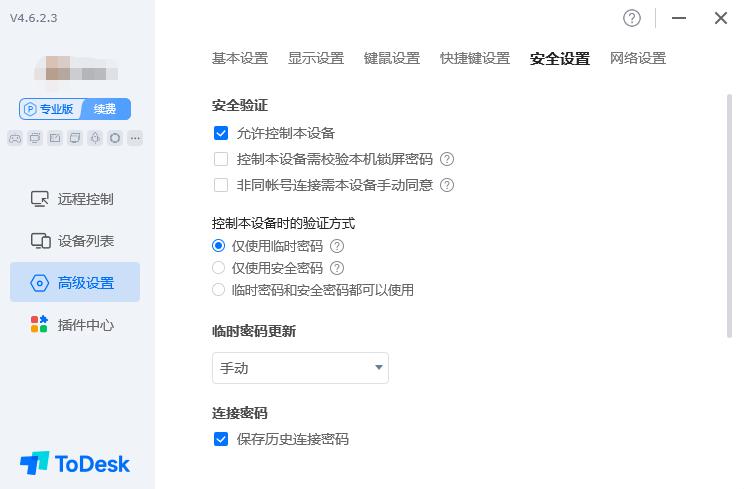Click the rocket acceleration privilege icon
Image resolution: width=744 pixels, height=489 pixels.
point(95,138)
